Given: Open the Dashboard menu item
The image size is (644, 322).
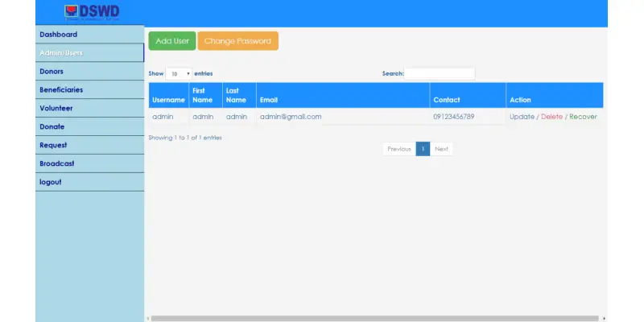Looking at the screenshot, I should click(x=89, y=35).
